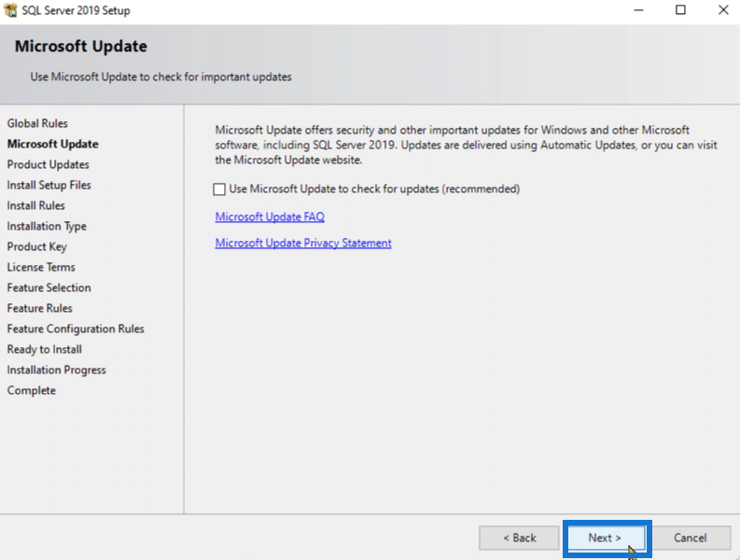Click the Next button
Image resolution: width=740 pixels, height=560 pixels.
click(x=606, y=538)
